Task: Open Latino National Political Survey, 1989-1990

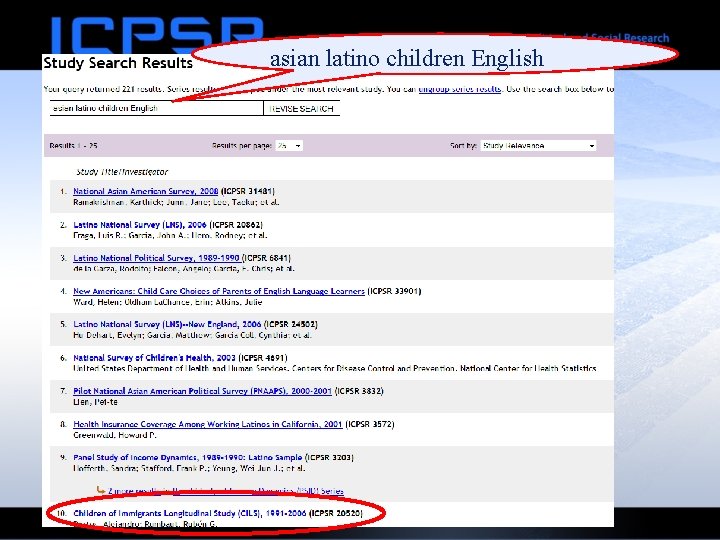Action: click(157, 258)
